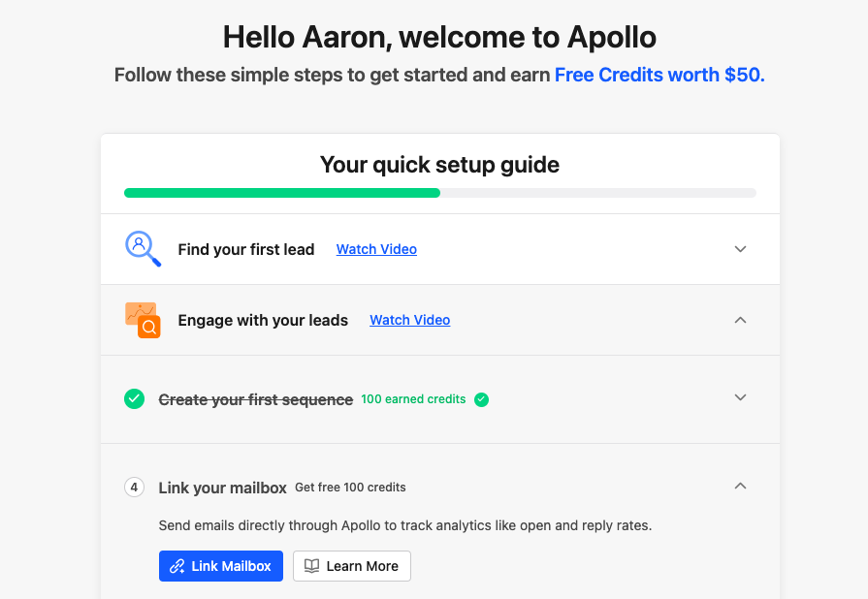Click the green completed checkmark circle
The width and height of the screenshot is (868, 599).
134,398
